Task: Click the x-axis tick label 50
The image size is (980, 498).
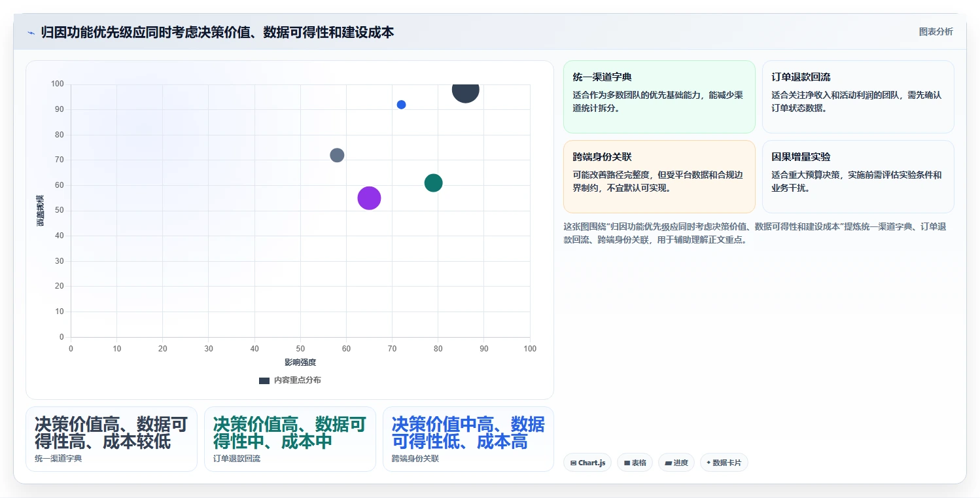Action: (300, 349)
